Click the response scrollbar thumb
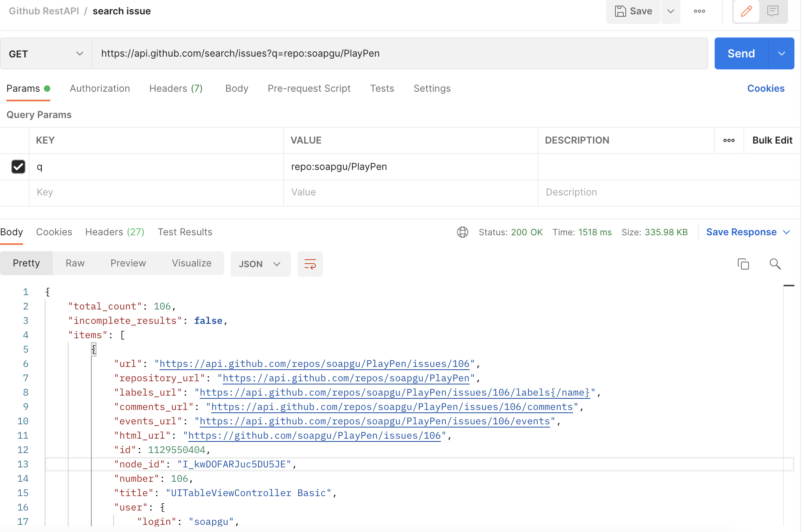 [x=789, y=286]
